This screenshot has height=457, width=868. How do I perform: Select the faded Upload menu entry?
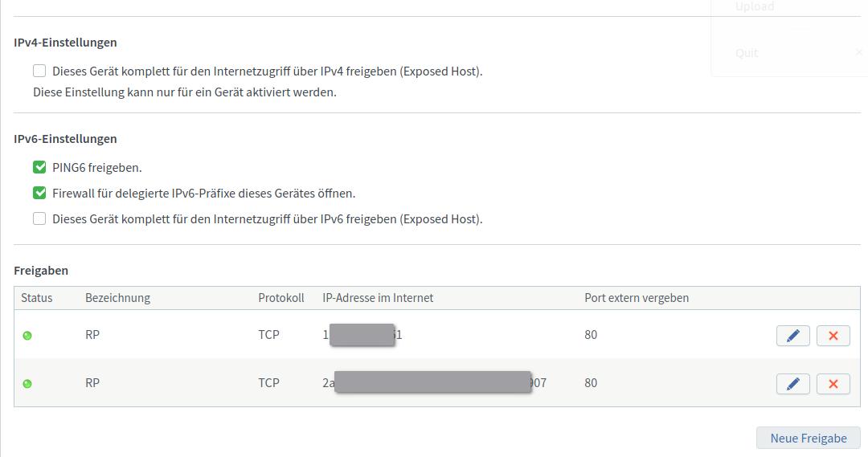tap(754, 6)
